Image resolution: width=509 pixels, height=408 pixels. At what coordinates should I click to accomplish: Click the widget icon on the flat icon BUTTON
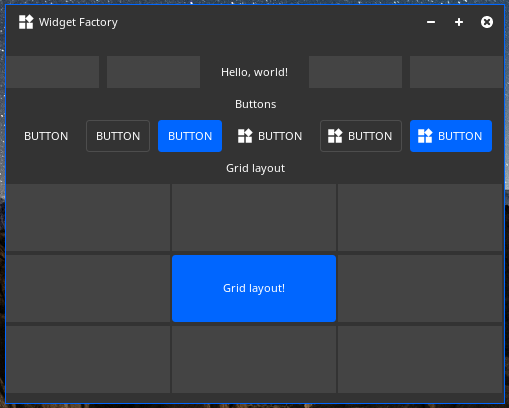[245, 136]
